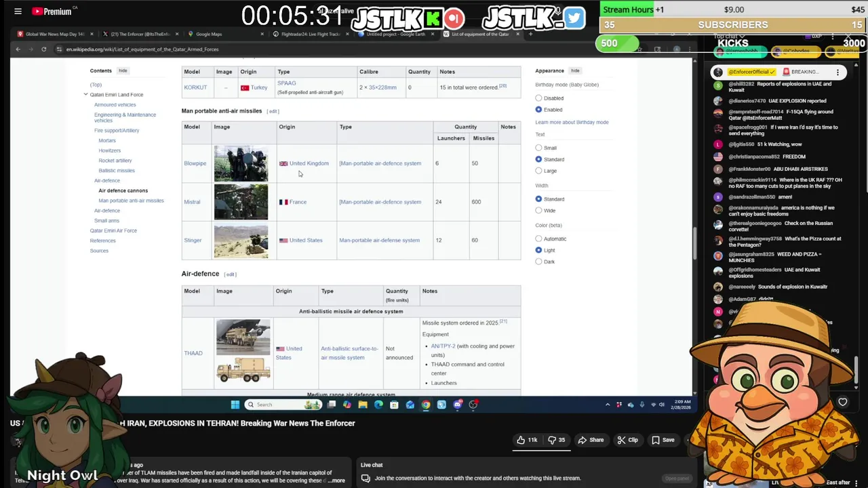Viewport: 868px width, 488px height.
Task: Click the volume icon in system tray
Action: point(661,405)
